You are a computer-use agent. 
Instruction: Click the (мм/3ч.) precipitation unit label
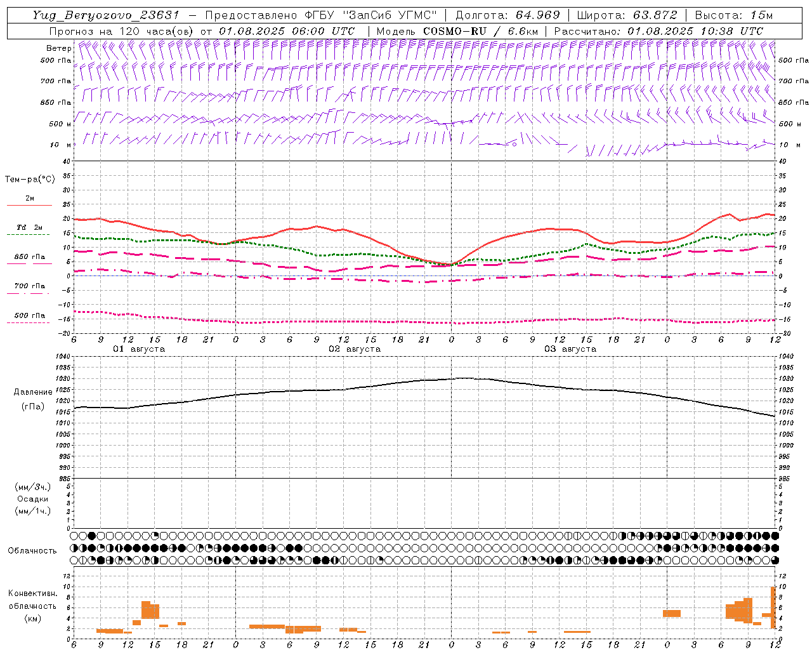[33, 487]
